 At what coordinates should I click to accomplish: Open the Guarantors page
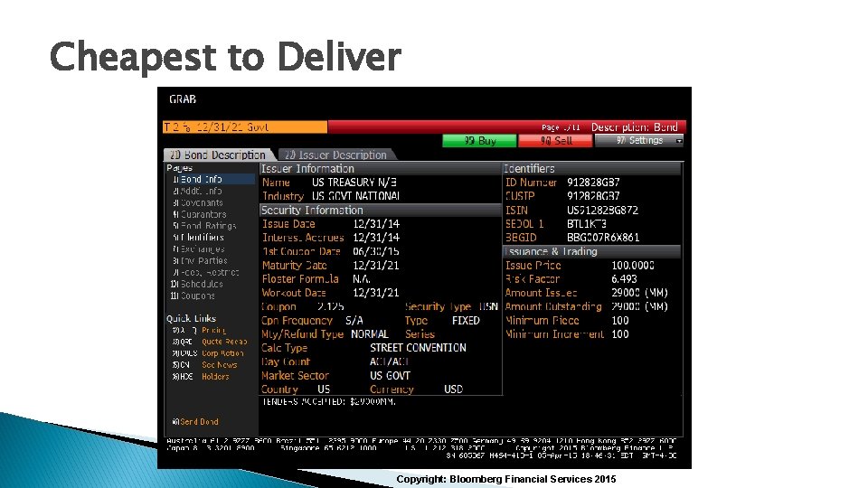[x=199, y=214]
